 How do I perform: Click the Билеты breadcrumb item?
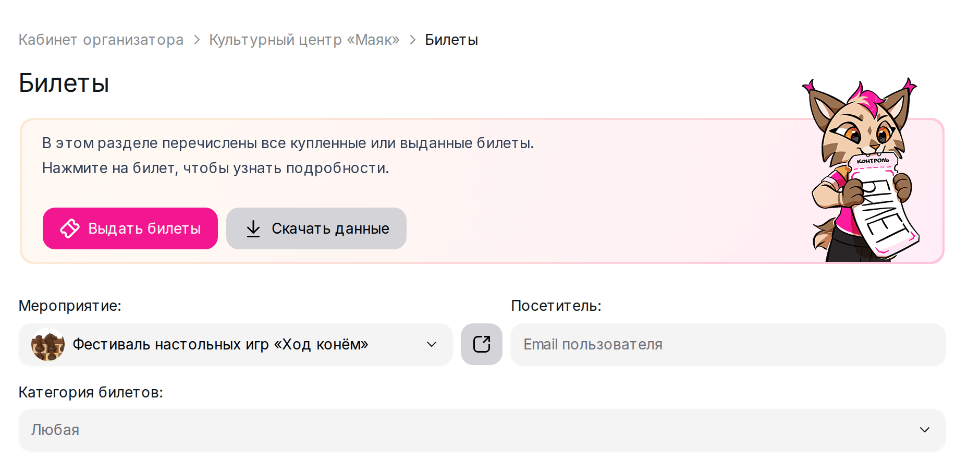[x=451, y=40]
